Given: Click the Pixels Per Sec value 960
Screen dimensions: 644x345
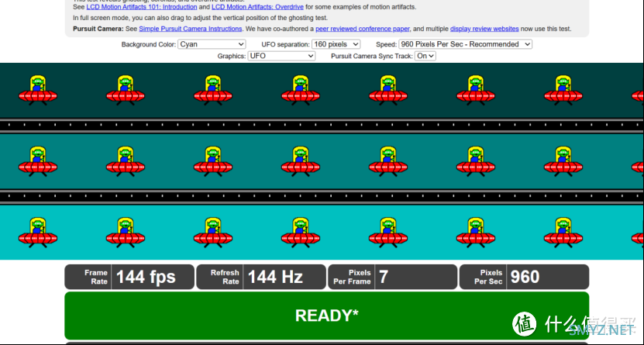Looking at the screenshot, I should click(x=525, y=277).
